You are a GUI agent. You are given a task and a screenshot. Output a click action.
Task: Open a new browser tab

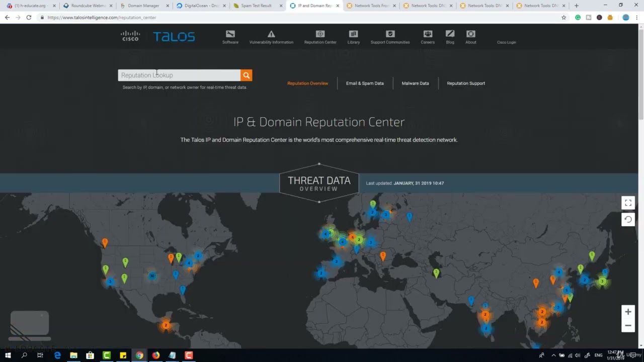click(x=576, y=6)
